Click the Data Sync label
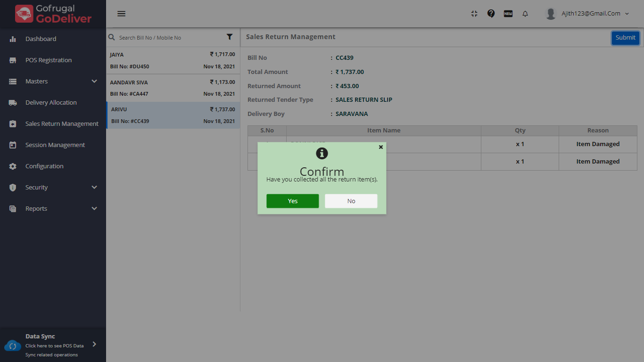This screenshot has height=362, width=644. tap(40, 337)
